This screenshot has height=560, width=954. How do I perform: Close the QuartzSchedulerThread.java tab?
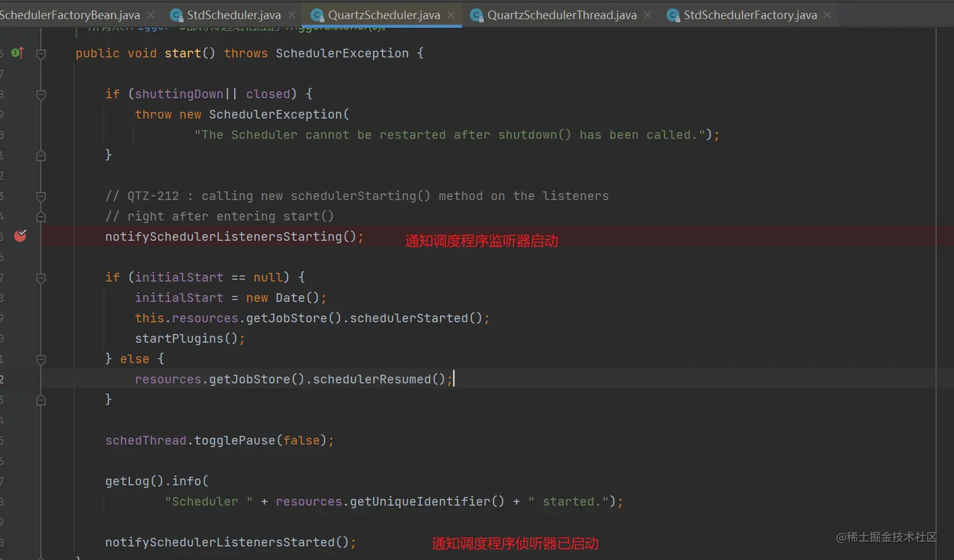[647, 15]
